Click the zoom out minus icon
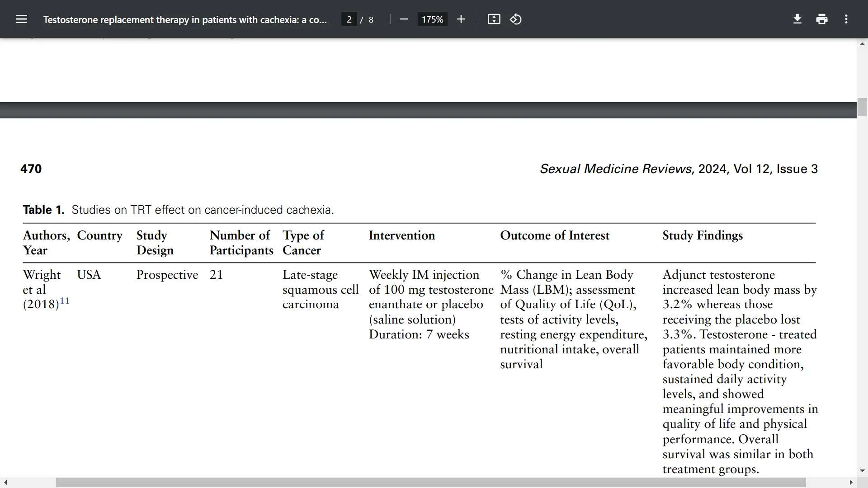The width and height of the screenshot is (868, 488). 404,19
